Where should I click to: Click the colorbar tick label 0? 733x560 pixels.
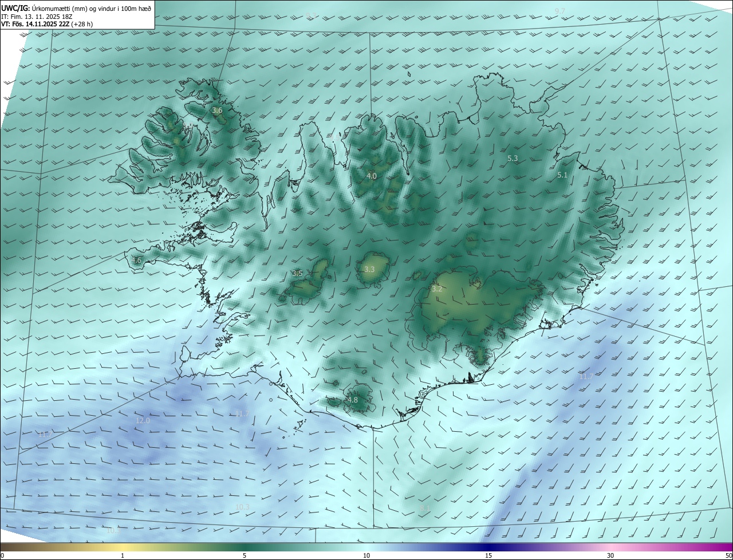(x=2, y=556)
